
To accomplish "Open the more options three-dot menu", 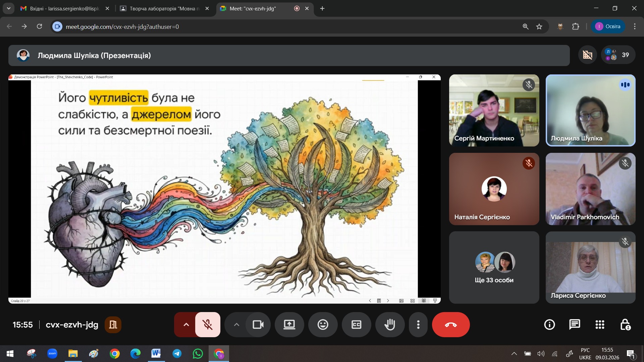I will point(418,324).
